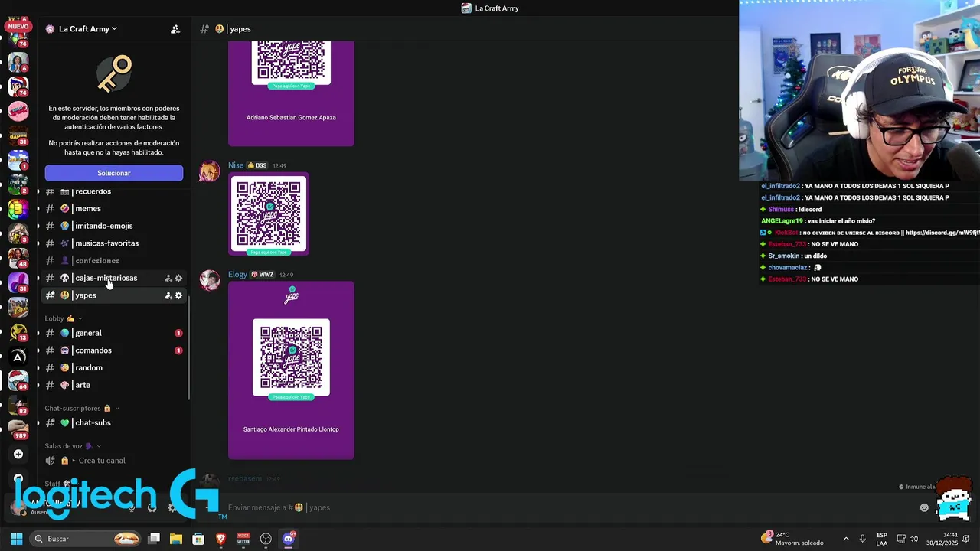The image size is (980, 551).
Task: Open the Adriano Sebastian Gomez Apaza QR image
Action: point(291,93)
